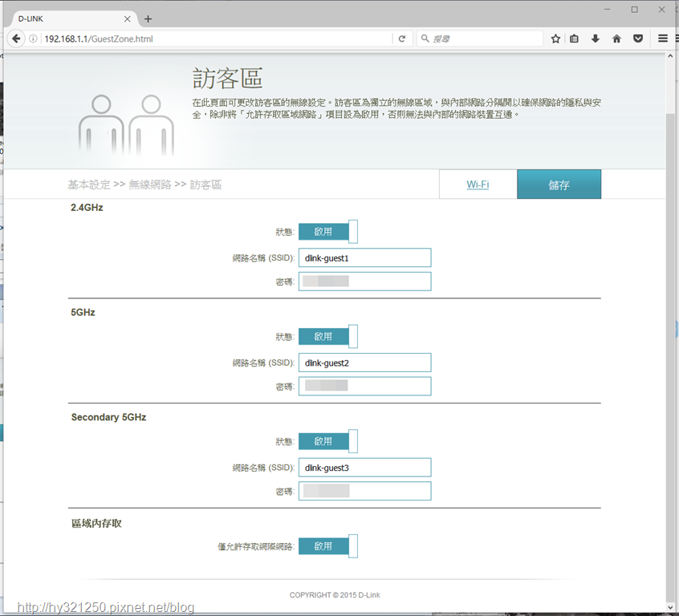Click the browser back arrow button
Viewport: 679px width, 616px height.
[x=16, y=38]
